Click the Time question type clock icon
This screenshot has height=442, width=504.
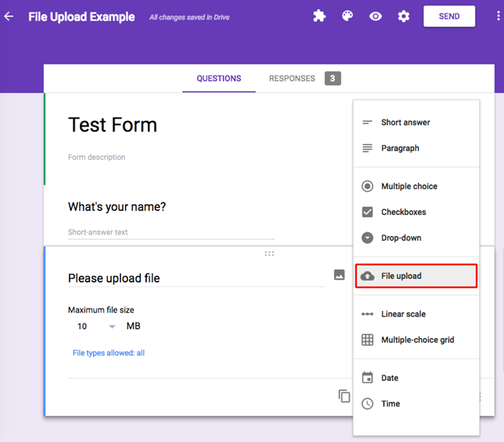pos(390,404)
